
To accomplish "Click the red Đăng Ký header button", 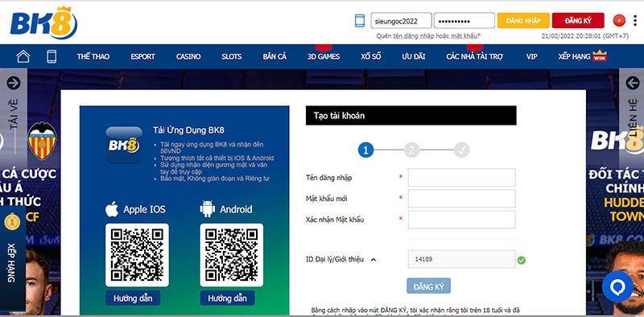I will point(578,21).
